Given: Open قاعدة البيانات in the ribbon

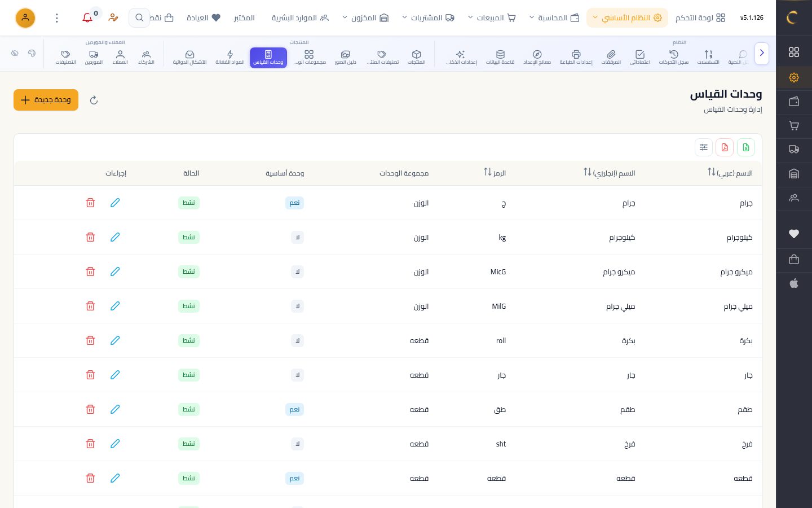Looking at the screenshot, I should coord(500,58).
